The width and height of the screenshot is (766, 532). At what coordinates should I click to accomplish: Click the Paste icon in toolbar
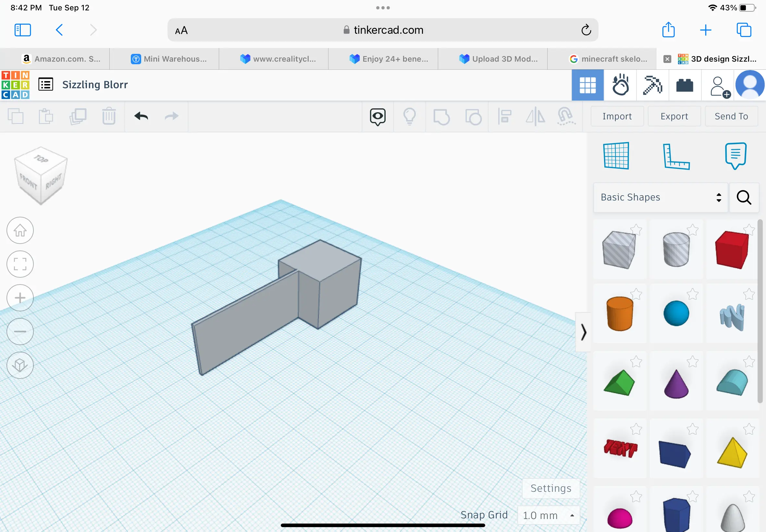[46, 116]
